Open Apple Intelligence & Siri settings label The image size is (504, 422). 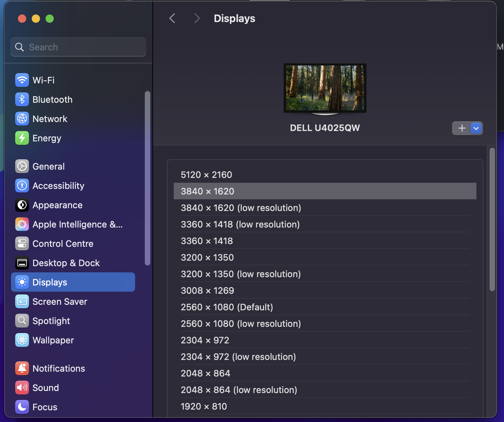point(78,224)
